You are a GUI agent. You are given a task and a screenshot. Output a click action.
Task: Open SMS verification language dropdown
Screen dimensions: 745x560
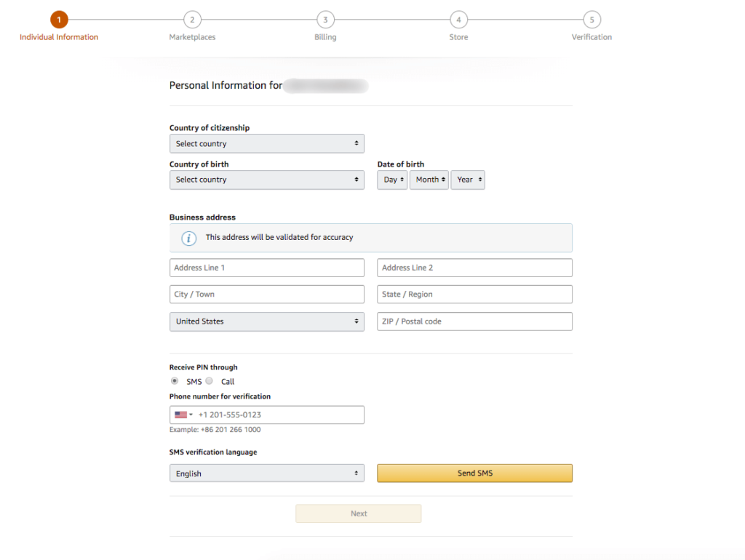click(x=266, y=473)
